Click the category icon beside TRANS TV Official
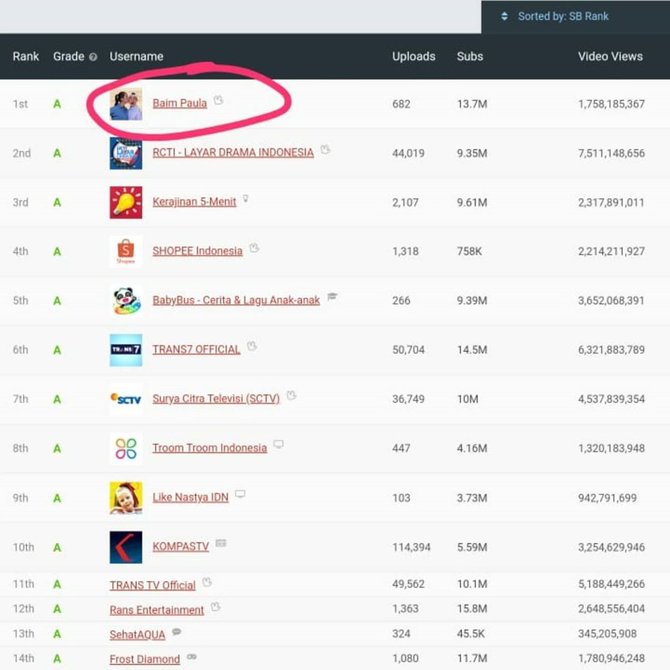This screenshot has width=670, height=670. [207, 582]
